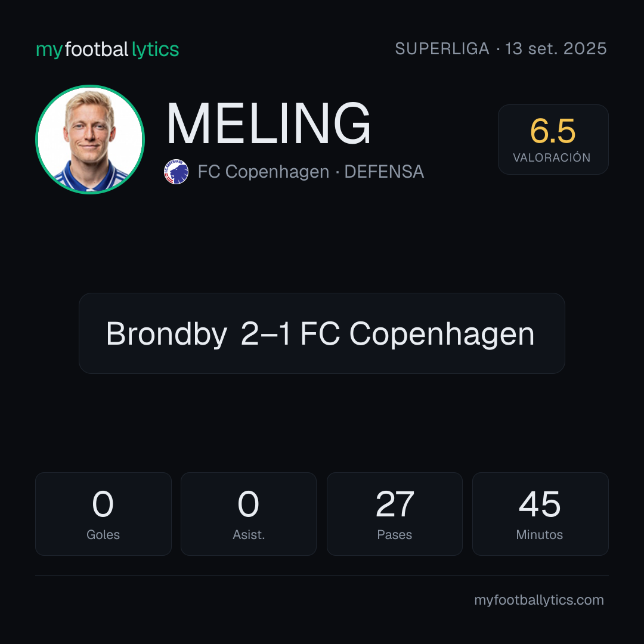Click the SUPERLIGA 13 set. 2025 label
Screen dimensions: 644x644
click(501, 49)
